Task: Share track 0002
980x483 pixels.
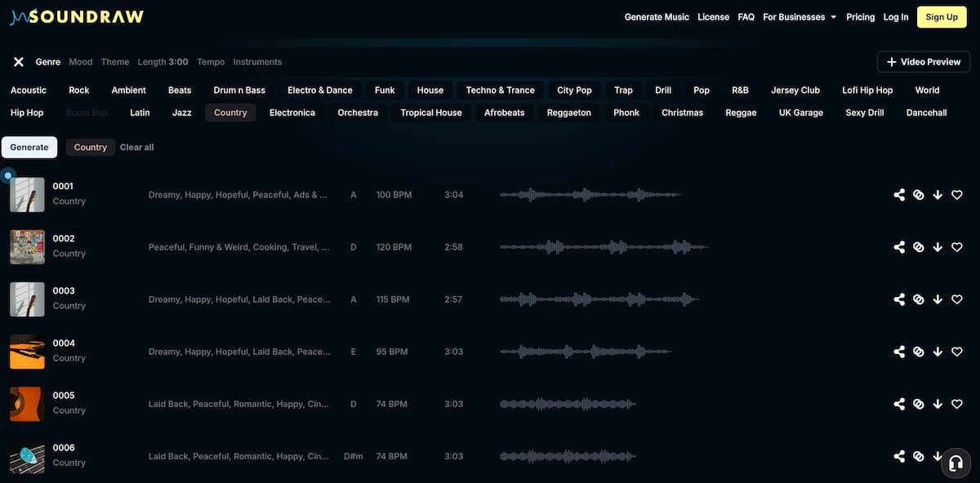Action: click(899, 247)
